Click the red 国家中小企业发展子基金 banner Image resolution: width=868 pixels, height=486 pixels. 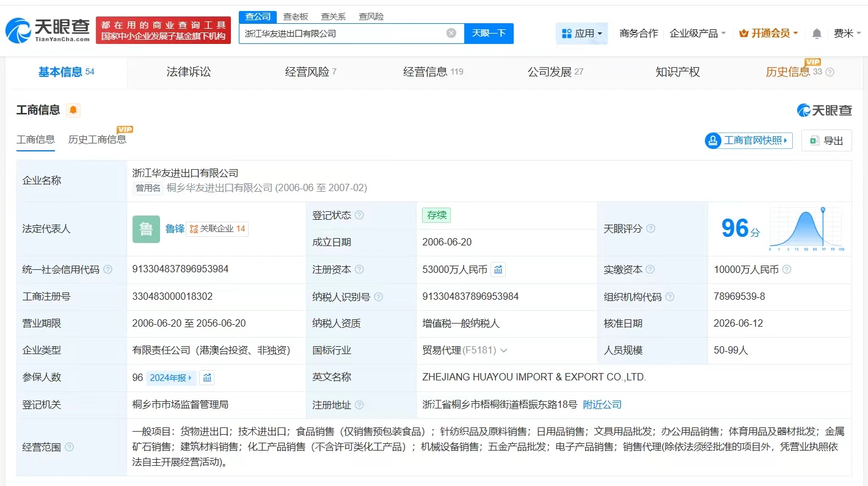pyautogui.click(x=163, y=30)
